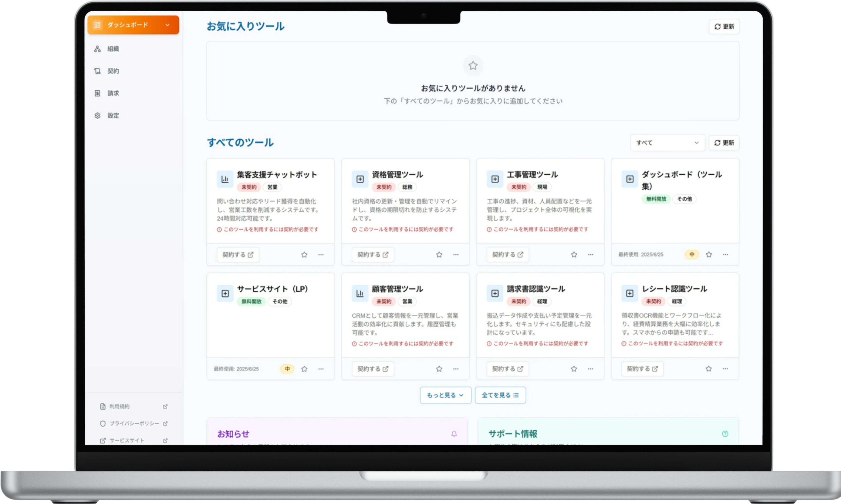Expand もっと見る to show more tools

tap(445, 395)
